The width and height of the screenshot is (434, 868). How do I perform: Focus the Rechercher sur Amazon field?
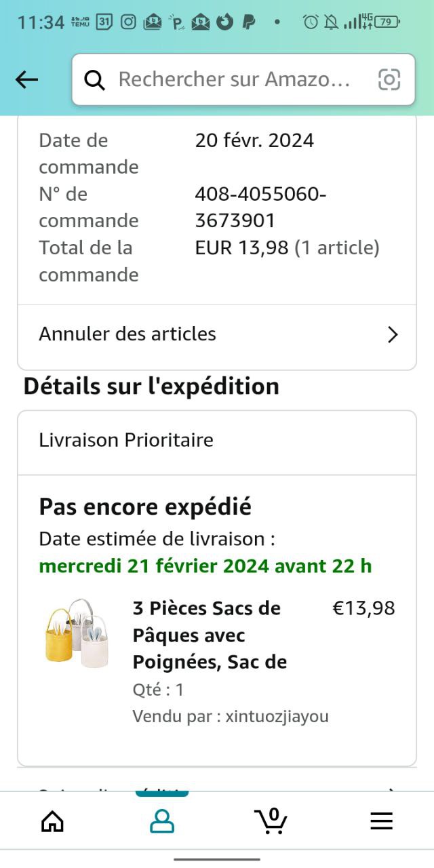(234, 80)
